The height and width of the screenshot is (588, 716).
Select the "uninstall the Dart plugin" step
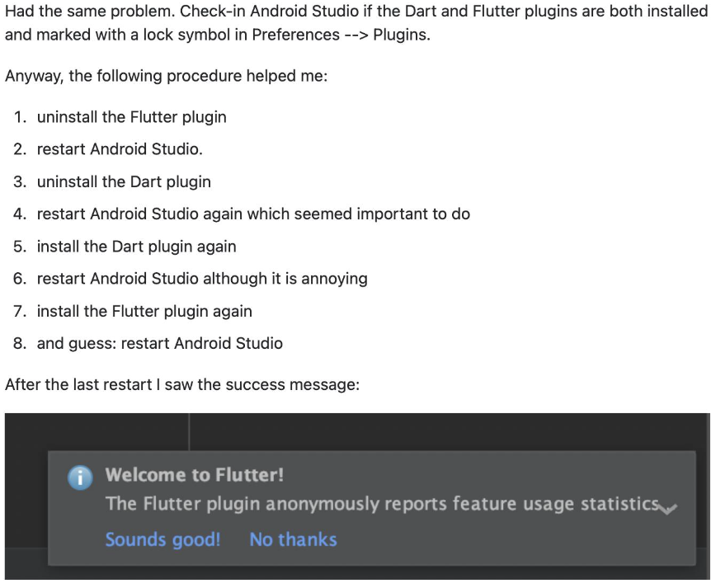[124, 181]
